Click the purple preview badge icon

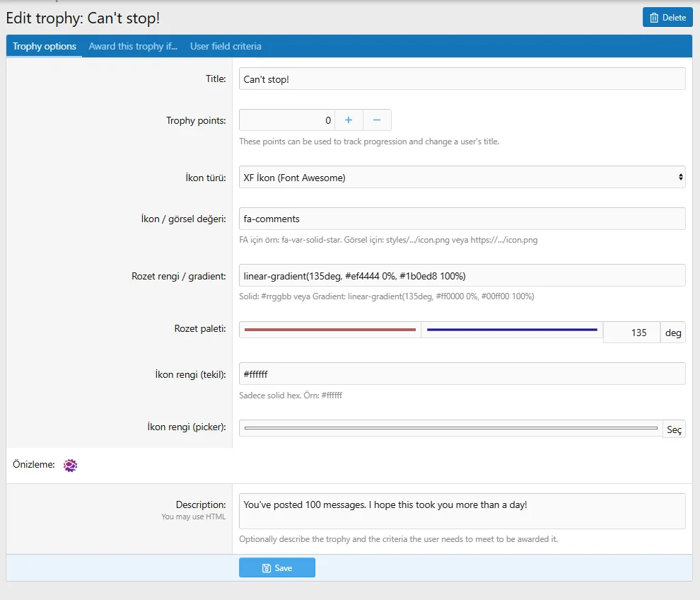[x=70, y=465]
